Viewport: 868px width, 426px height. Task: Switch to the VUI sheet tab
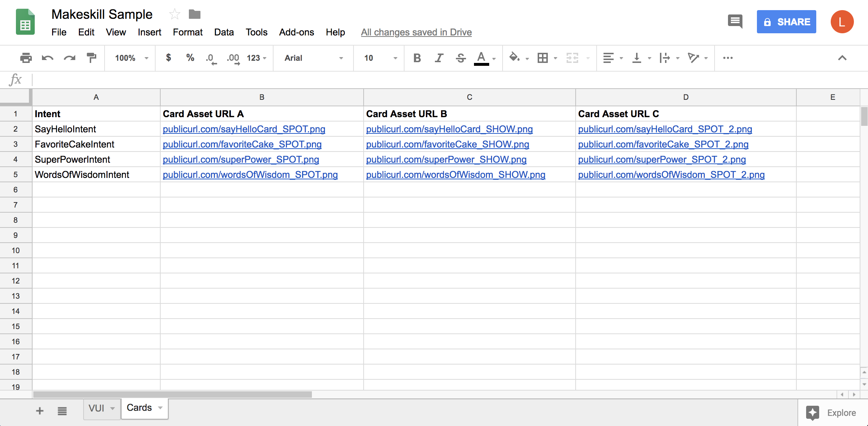click(96, 408)
